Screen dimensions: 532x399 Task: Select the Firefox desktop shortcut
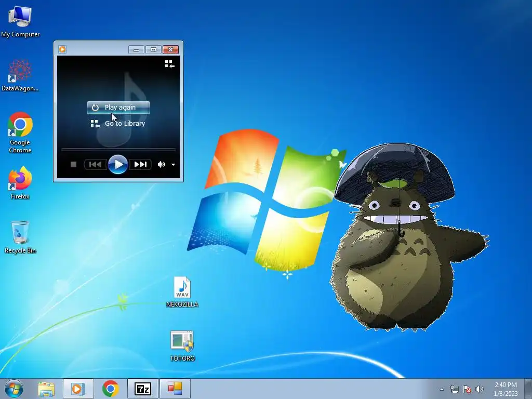pos(20,182)
